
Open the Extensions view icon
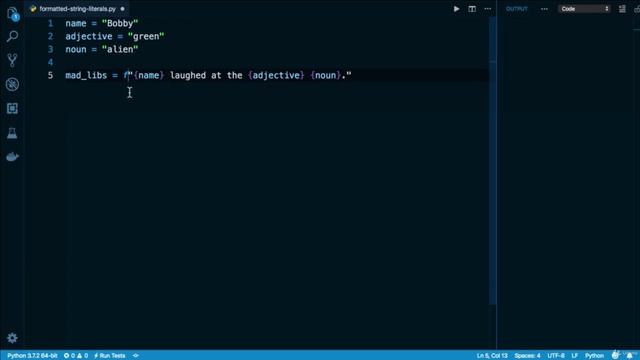(x=12, y=108)
